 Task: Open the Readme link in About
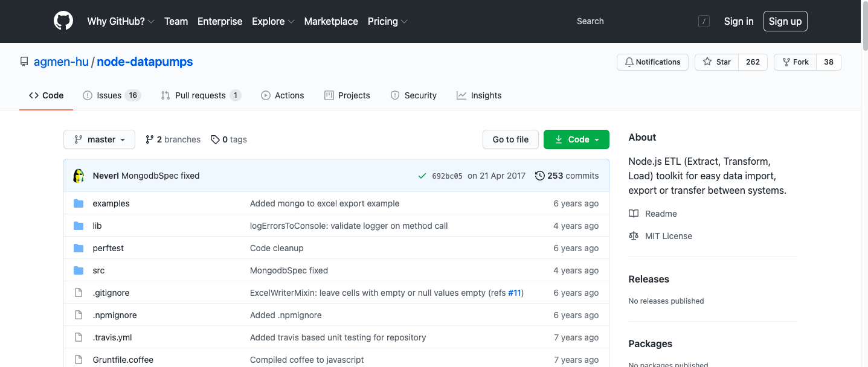pos(653,214)
